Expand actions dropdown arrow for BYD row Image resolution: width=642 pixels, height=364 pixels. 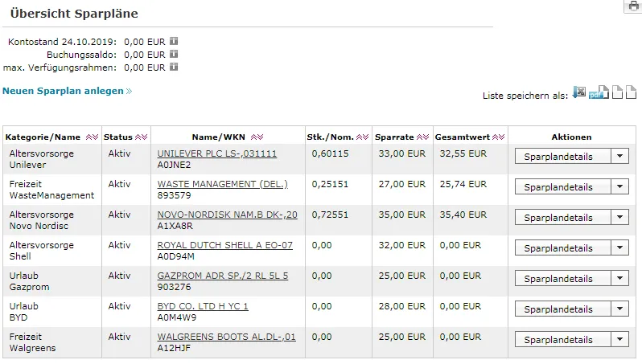click(620, 309)
